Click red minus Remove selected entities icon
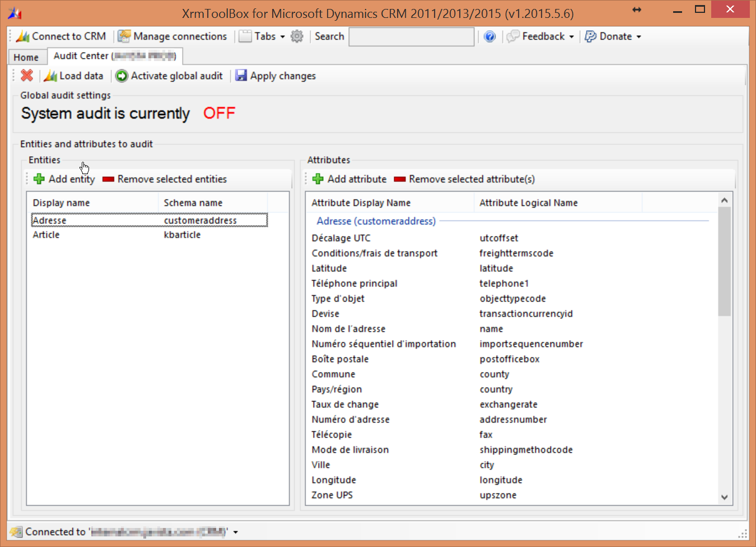This screenshot has height=547, width=756. (x=109, y=179)
